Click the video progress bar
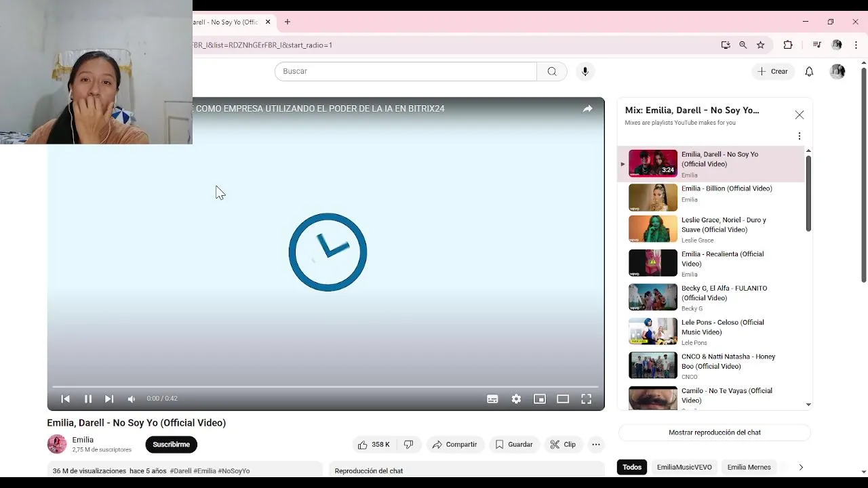This screenshot has height=488, width=868. 325,387
